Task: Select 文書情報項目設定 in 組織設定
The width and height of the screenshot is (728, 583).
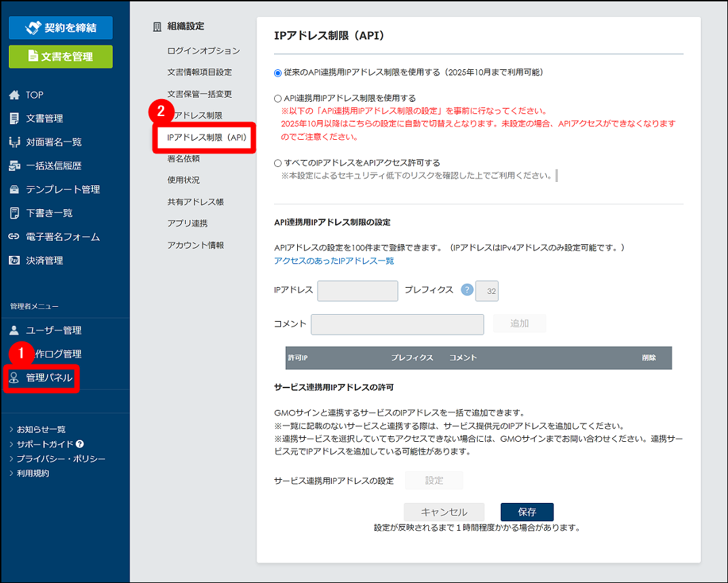Action: pos(199,72)
